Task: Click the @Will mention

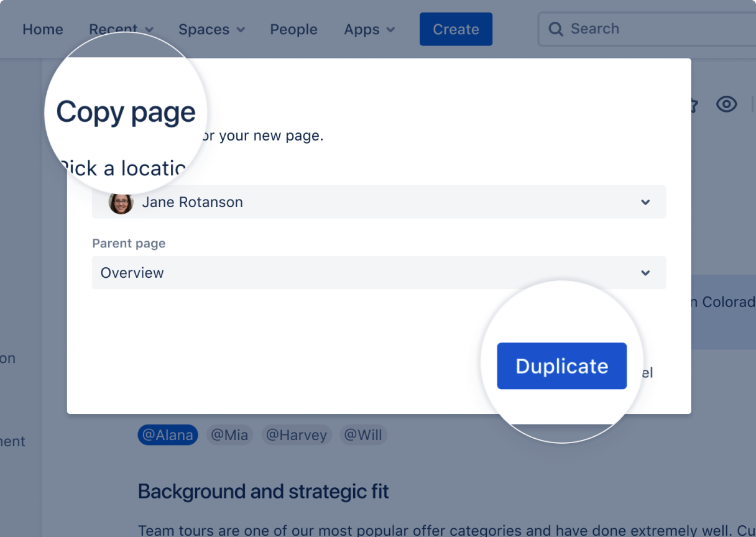Action: [x=363, y=435]
